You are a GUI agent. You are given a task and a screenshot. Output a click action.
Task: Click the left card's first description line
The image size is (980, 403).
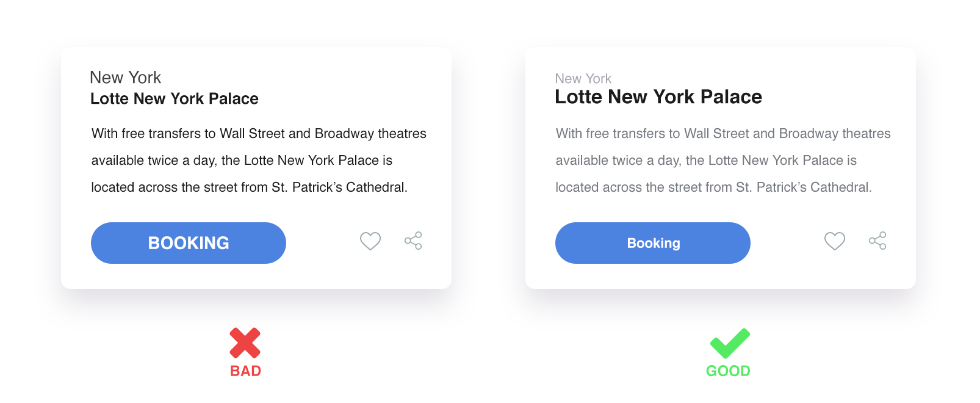(x=259, y=134)
